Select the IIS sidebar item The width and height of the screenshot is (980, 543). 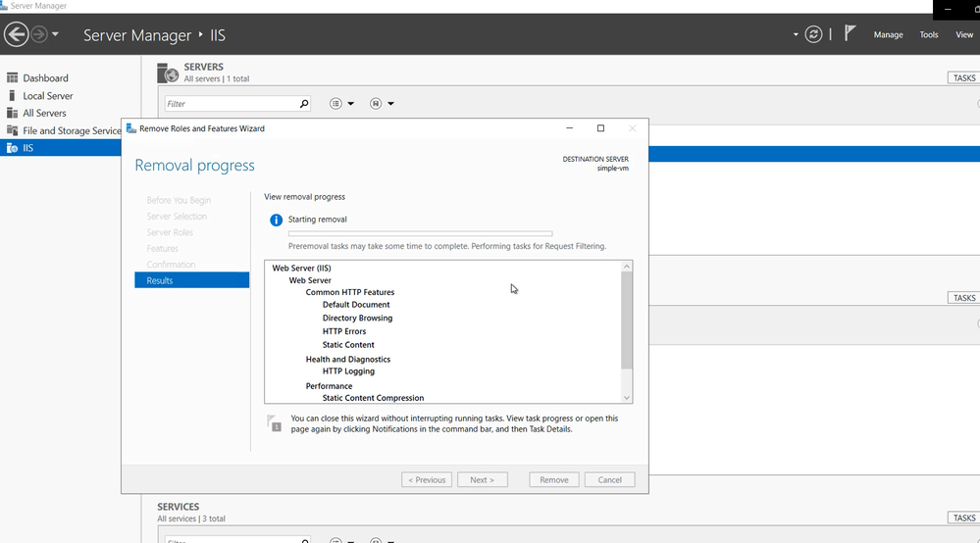[61, 148]
